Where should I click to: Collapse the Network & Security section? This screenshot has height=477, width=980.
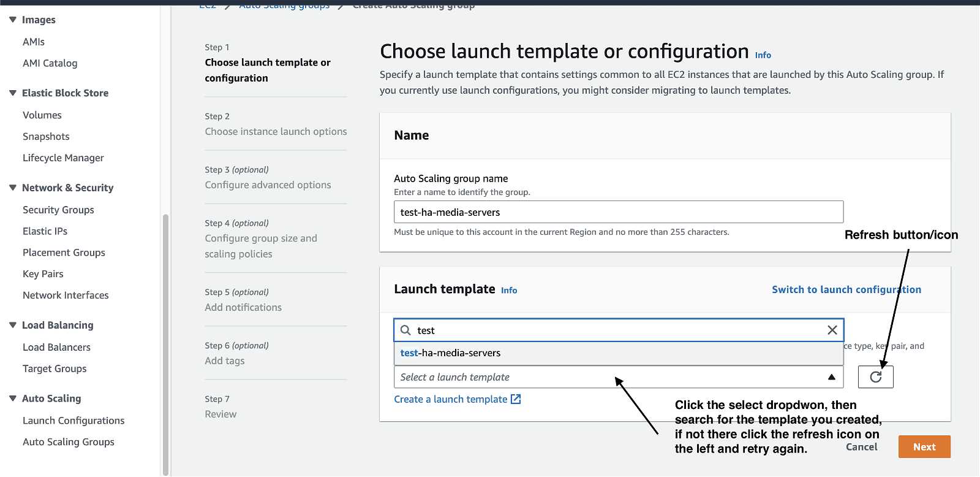click(13, 188)
